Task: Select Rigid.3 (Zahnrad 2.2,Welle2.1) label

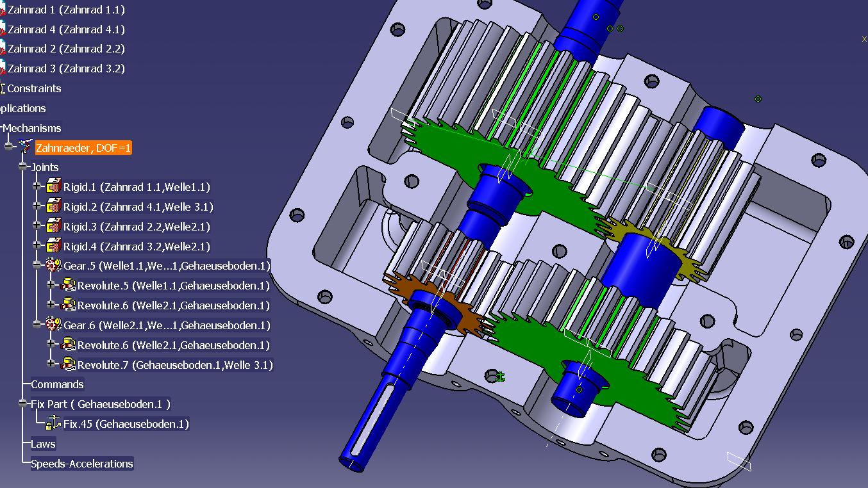Action: (137, 227)
